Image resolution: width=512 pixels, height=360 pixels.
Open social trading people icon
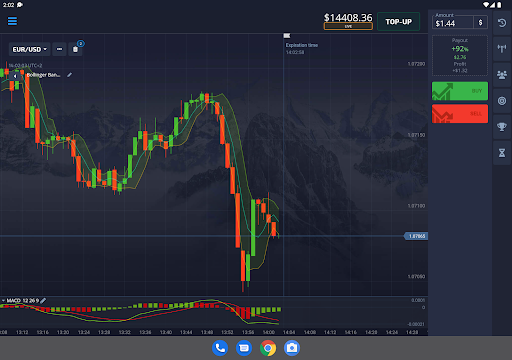pyautogui.click(x=502, y=75)
